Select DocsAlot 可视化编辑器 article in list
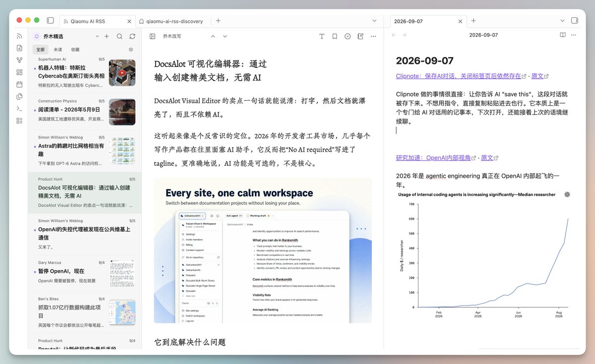Screen dimensions: 595x364 click(85, 192)
